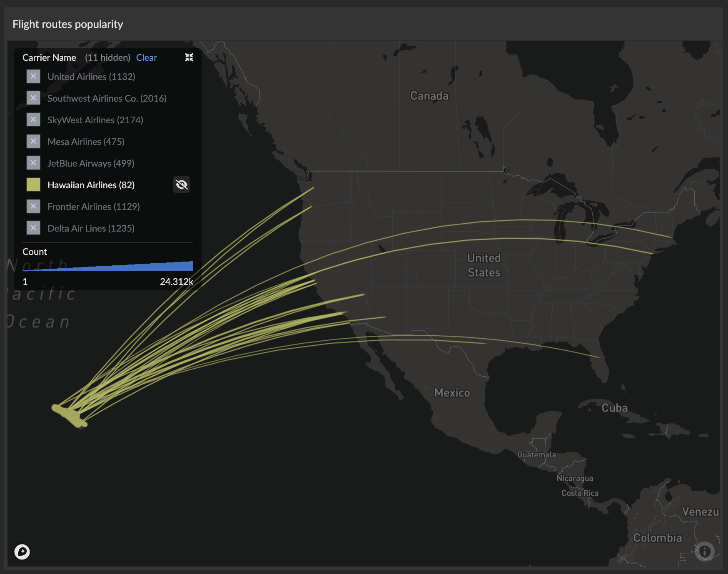Click the X box for Southwest Airlines Co.
The image size is (728, 574).
pyautogui.click(x=33, y=98)
